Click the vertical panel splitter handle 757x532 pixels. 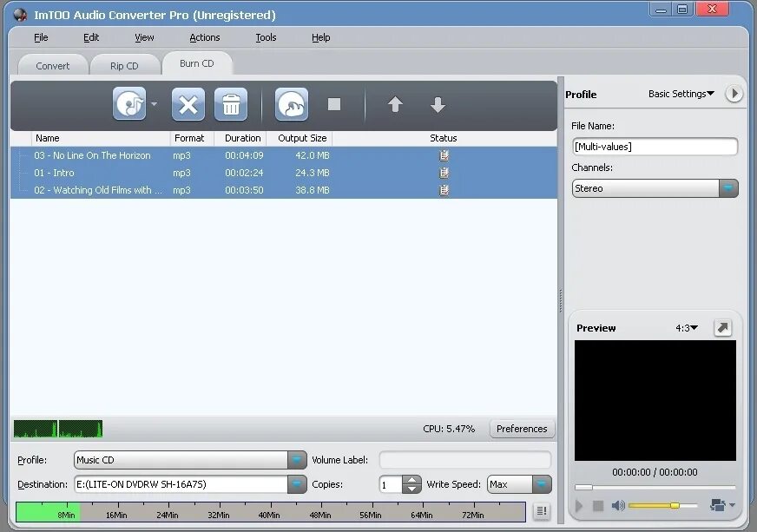pos(561,300)
